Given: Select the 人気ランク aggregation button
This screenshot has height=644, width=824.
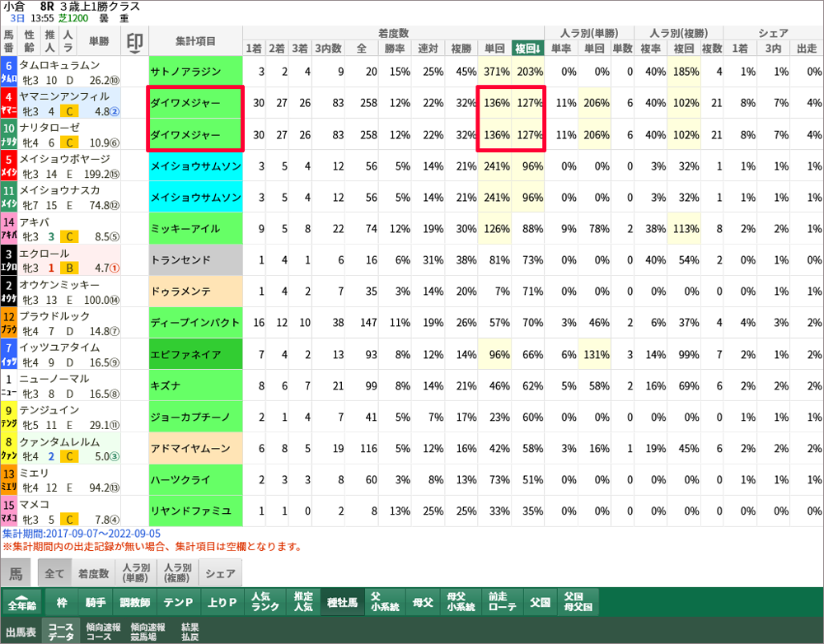Looking at the screenshot, I should (265, 602).
